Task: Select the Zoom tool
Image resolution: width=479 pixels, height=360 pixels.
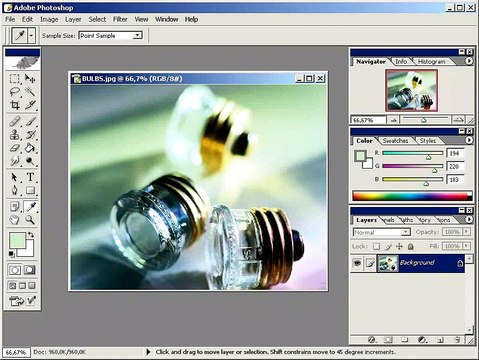Action: (30, 220)
